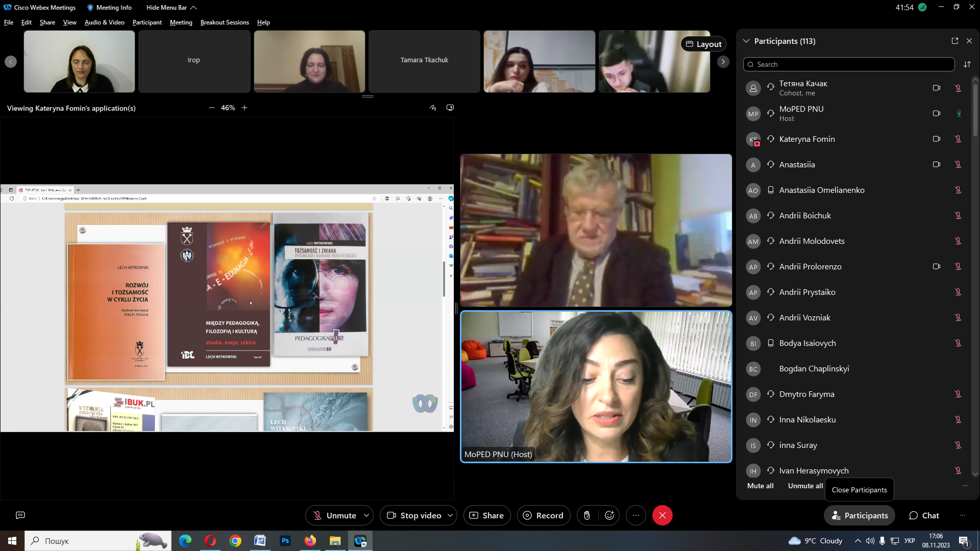980x551 pixels.
Task: Pop out the Participants panel
Action: coord(954,41)
